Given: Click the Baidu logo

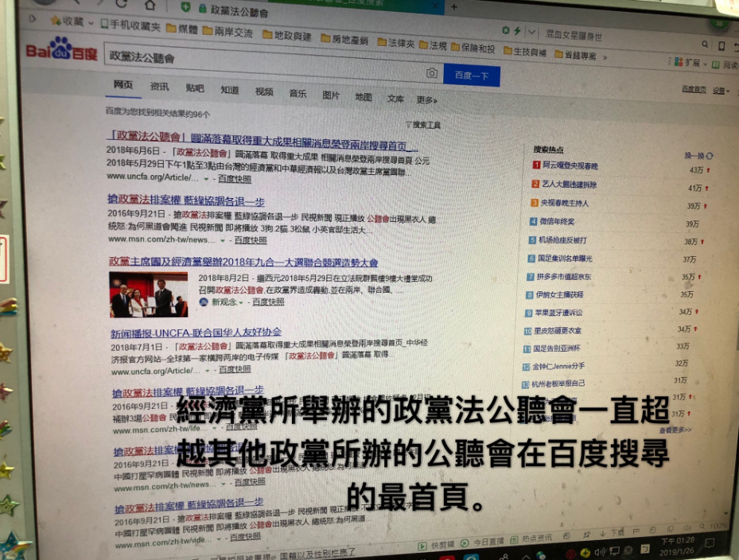Looking at the screenshot, I should click(x=62, y=52).
